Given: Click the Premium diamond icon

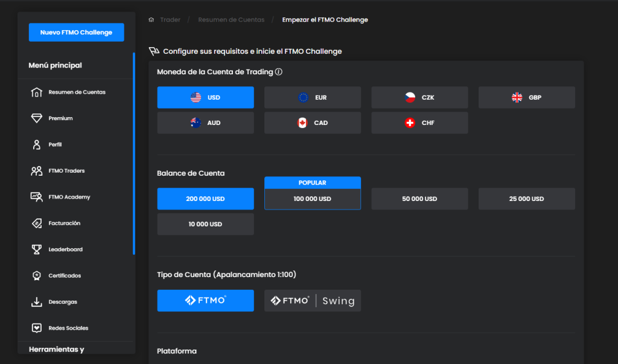Looking at the screenshot, I should click(37, 118).
